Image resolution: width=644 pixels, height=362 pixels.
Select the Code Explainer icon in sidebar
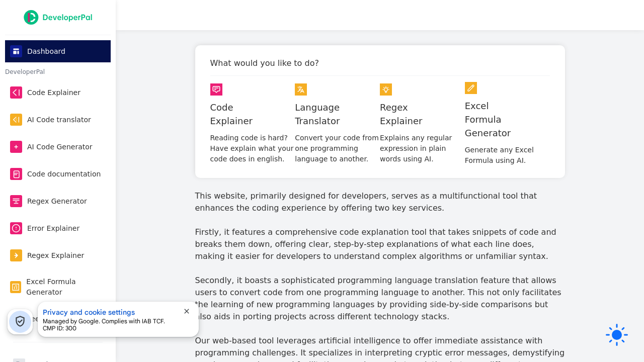point(16,93)
